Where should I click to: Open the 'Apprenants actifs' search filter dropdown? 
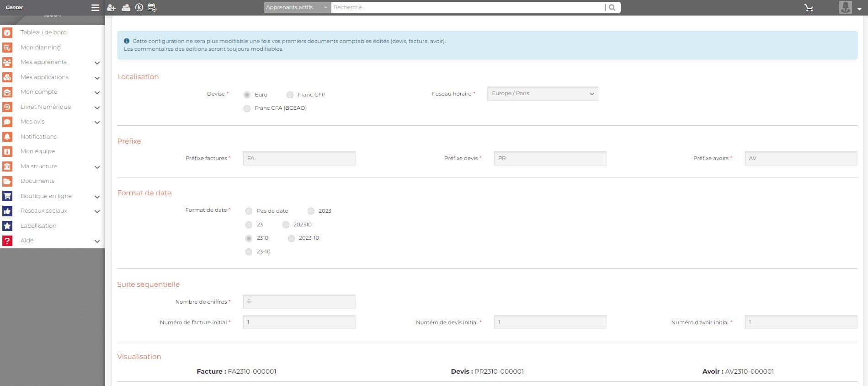click(297, 8)
